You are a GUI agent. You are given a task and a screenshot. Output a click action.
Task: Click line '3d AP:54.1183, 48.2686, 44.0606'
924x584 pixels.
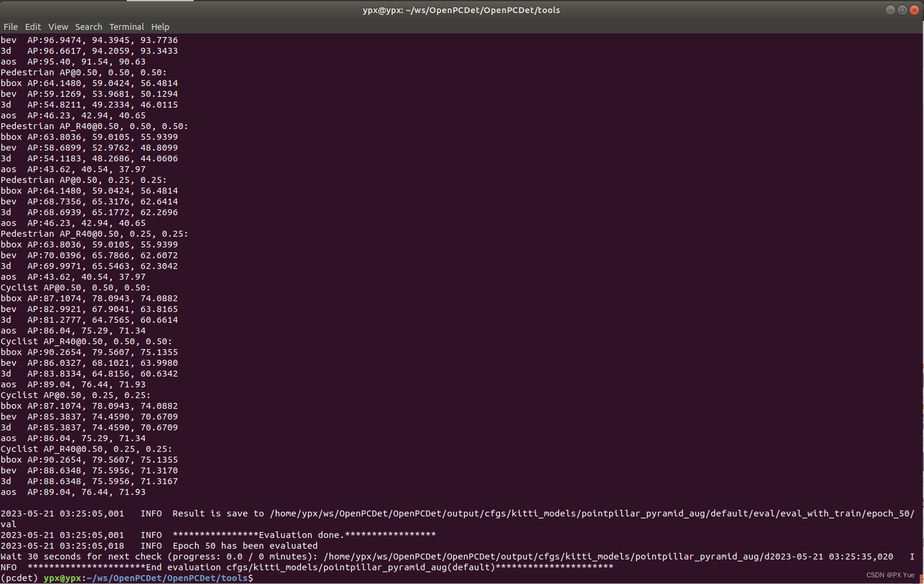coord(89,158)
